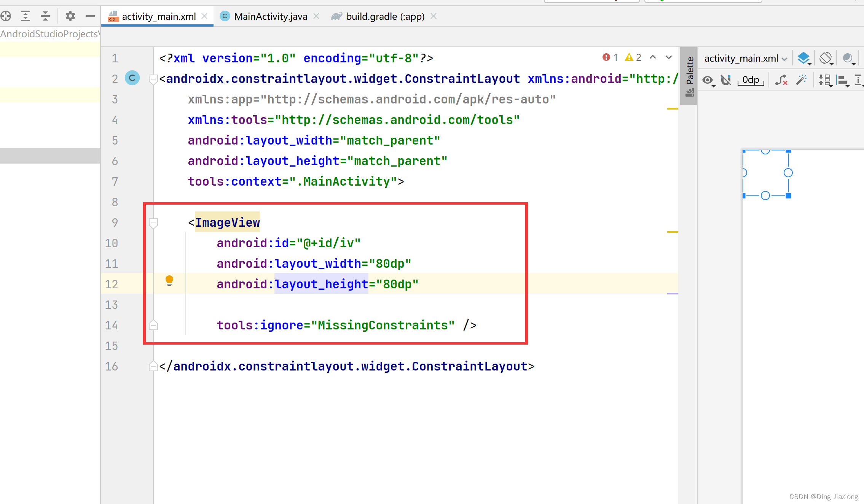
Task: Open the activity_main.xml file dropdown in designer
Action: coord(745,59)
